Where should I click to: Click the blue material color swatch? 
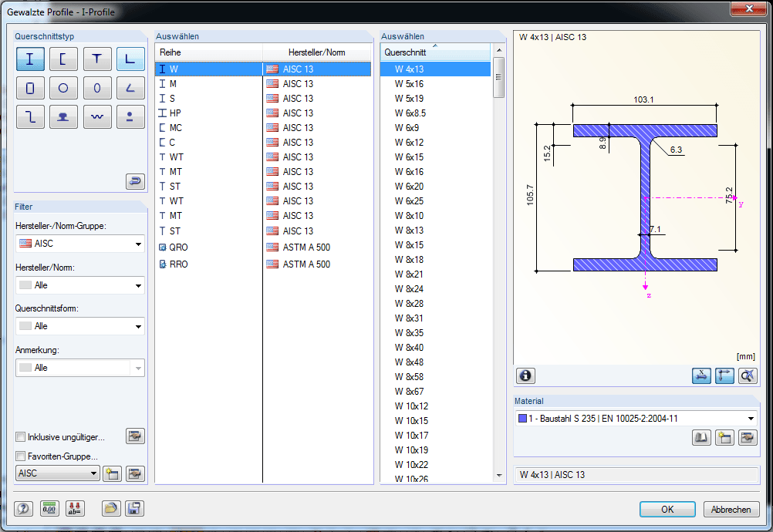tap(522, 419)
